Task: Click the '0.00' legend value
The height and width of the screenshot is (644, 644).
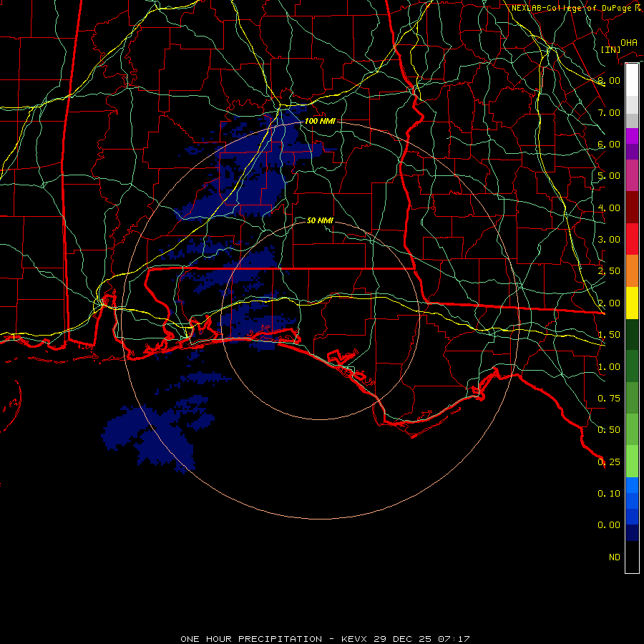Action: [609, 525]
